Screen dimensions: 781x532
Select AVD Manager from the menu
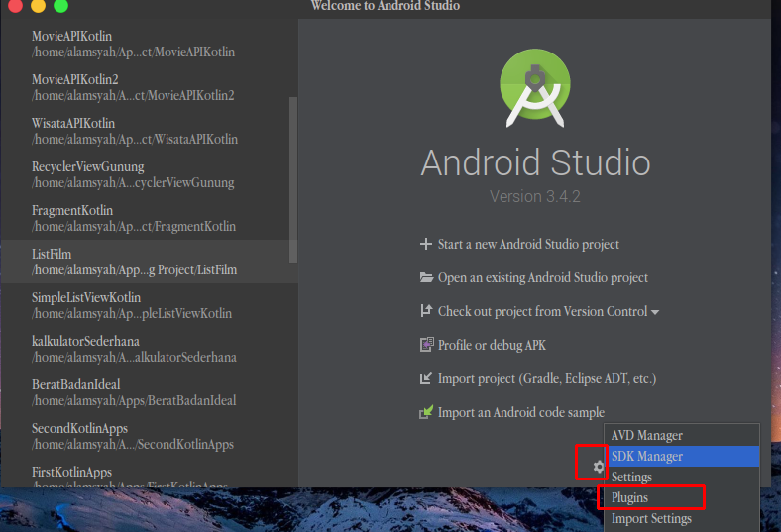pos(682,436)
